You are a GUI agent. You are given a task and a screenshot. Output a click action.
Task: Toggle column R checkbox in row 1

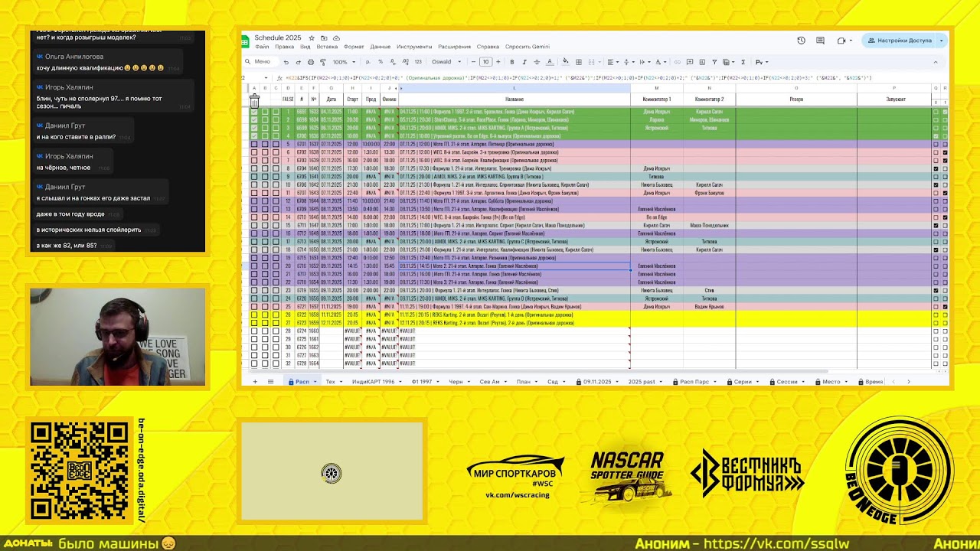[945, 112]
